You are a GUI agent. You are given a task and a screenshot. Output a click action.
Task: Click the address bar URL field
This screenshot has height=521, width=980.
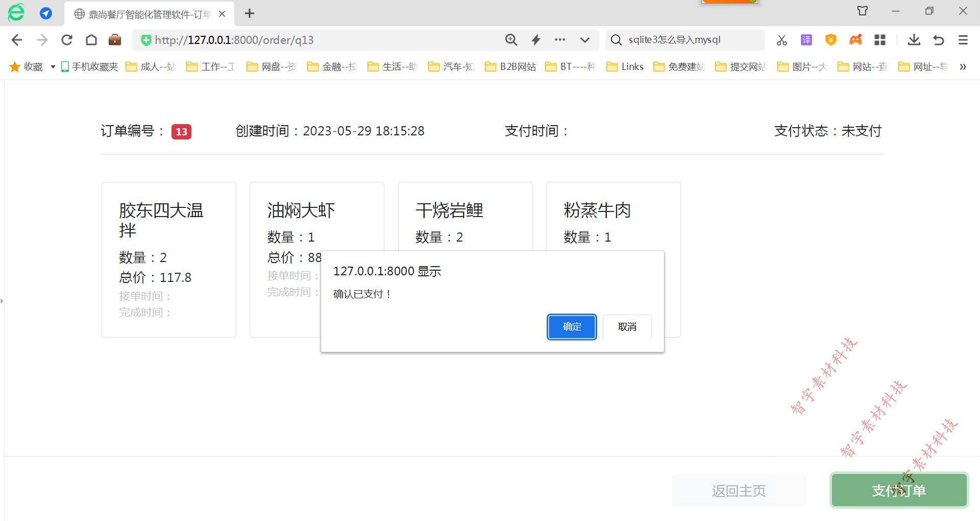point(316,40)
